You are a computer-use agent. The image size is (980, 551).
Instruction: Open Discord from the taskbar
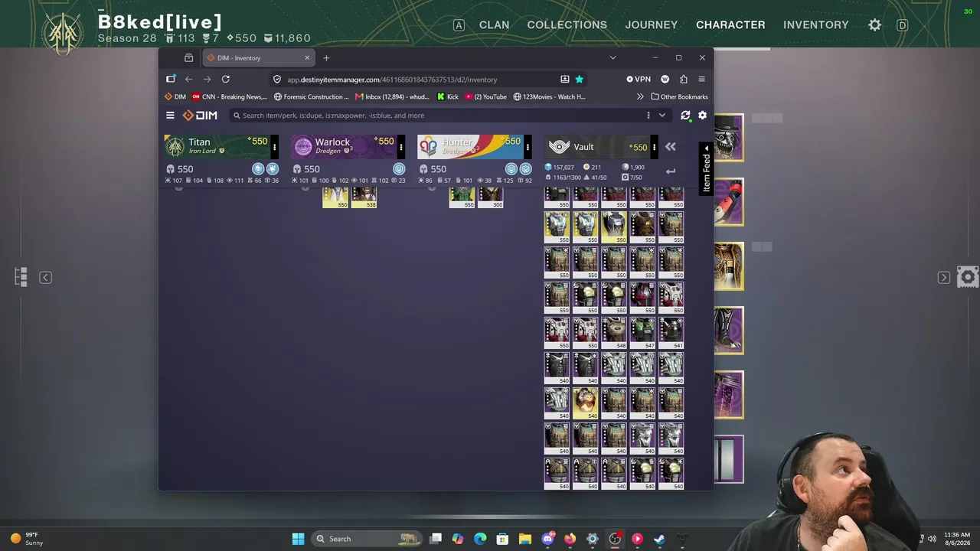tap(548, 539)
